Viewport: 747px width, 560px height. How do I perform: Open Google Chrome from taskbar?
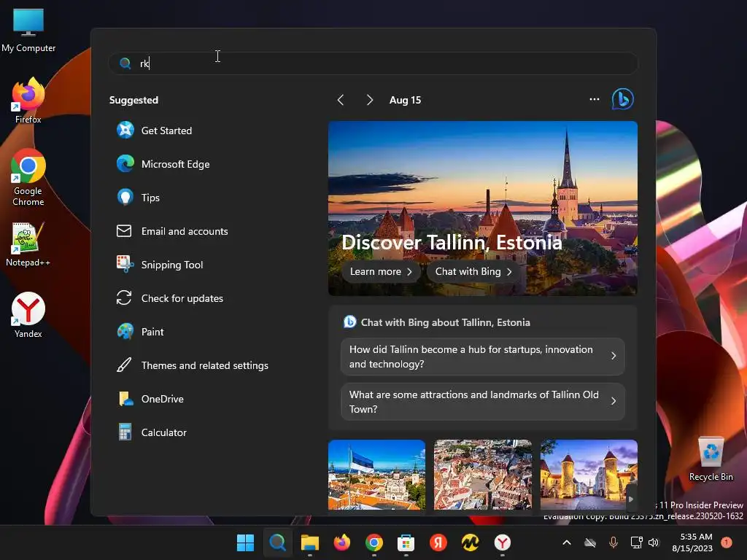coord(374,542)
